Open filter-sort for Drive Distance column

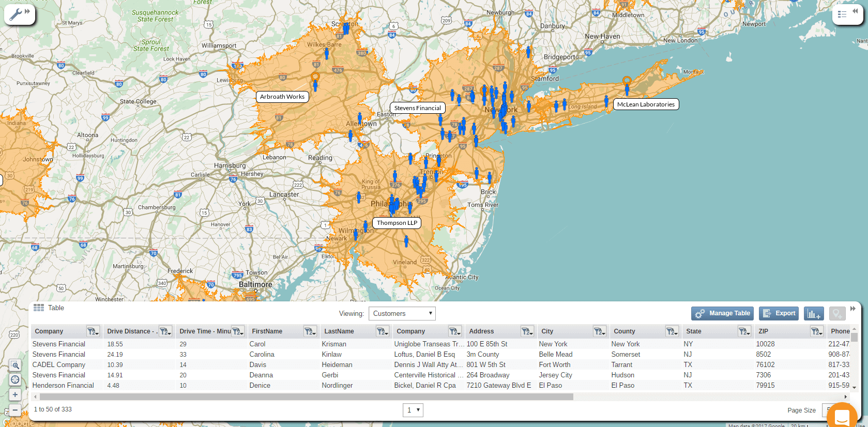165,331
